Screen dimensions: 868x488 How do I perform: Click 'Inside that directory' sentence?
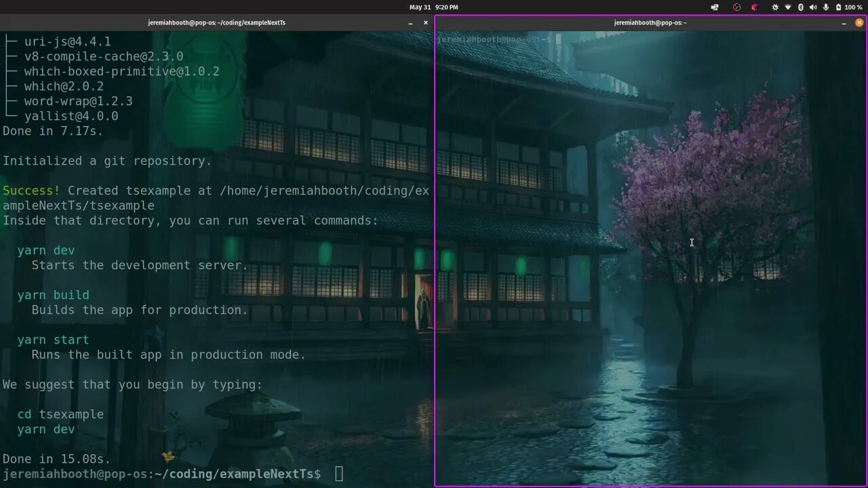[x=191, y=220]
